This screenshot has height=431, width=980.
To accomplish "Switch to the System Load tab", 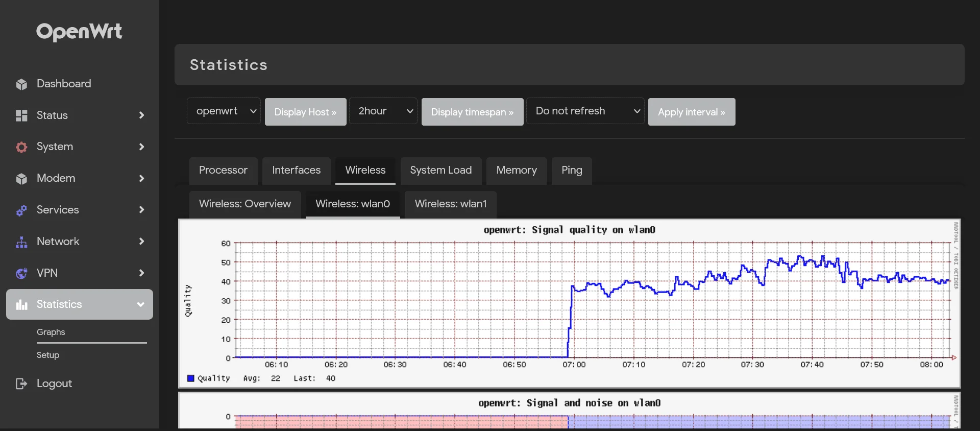I will point(441,171).
